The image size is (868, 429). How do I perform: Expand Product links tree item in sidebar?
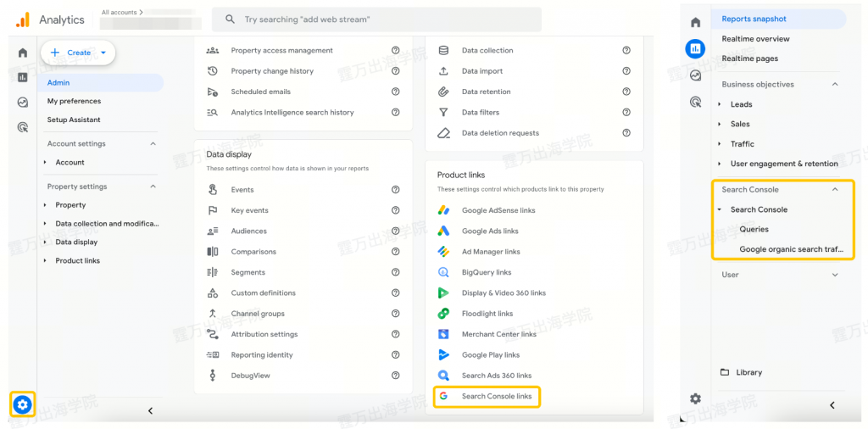tap(46, 261)
